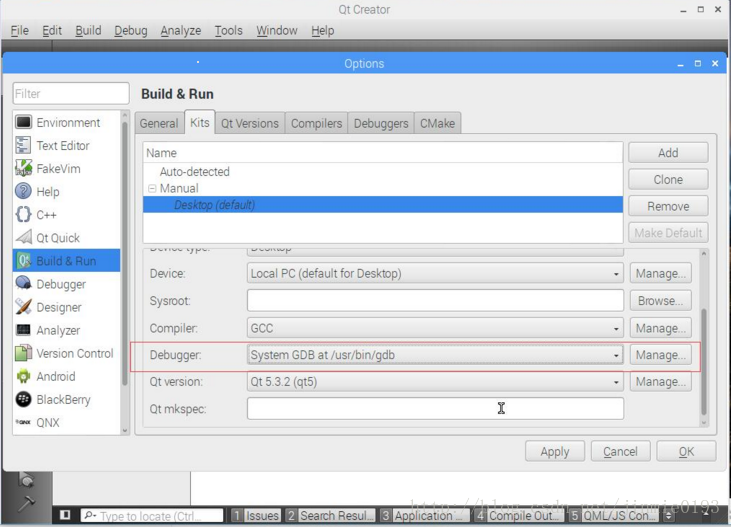The image size is (731, 527).
Task: Click Manage next to Qt version
Action: click(x=661, y=382)
